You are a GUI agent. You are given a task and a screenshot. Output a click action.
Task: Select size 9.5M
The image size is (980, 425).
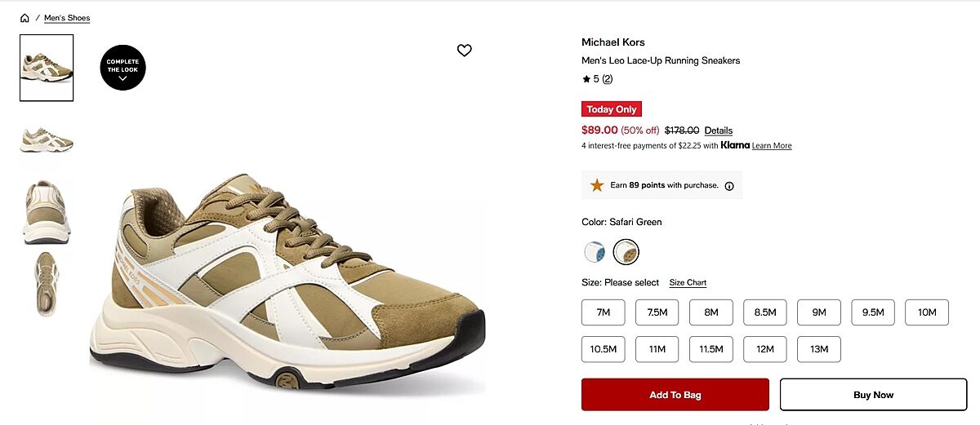tap(873, 312)
